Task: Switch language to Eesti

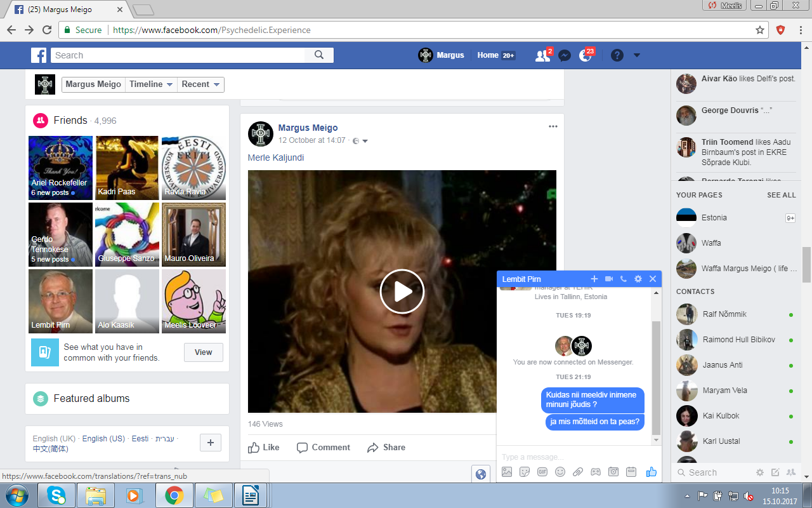Action: [x=140, y=439]
